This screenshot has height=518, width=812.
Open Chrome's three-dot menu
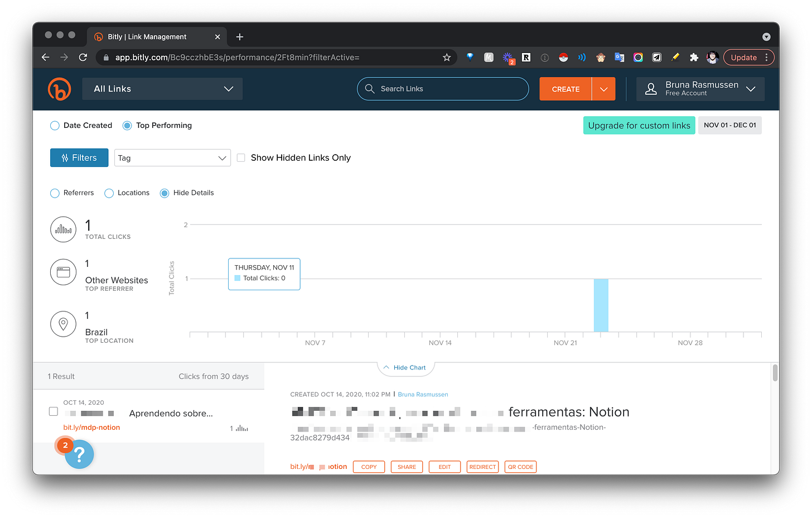click(767, 57)
